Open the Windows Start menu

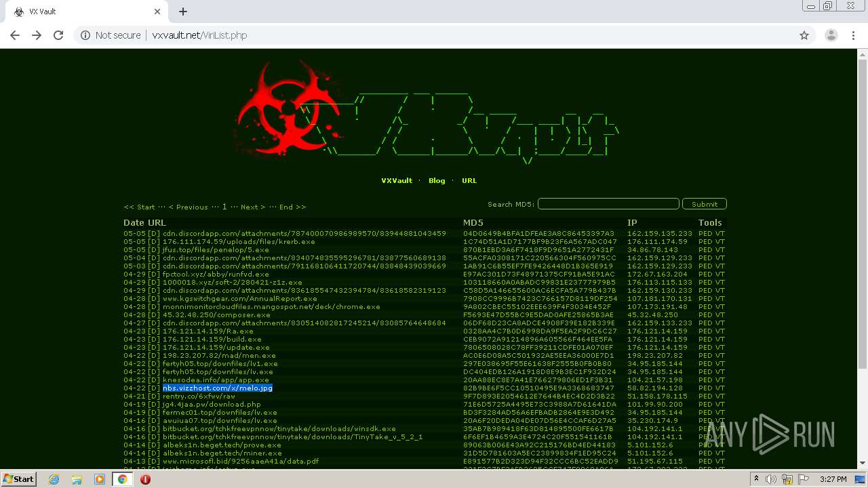click(18, 479)
